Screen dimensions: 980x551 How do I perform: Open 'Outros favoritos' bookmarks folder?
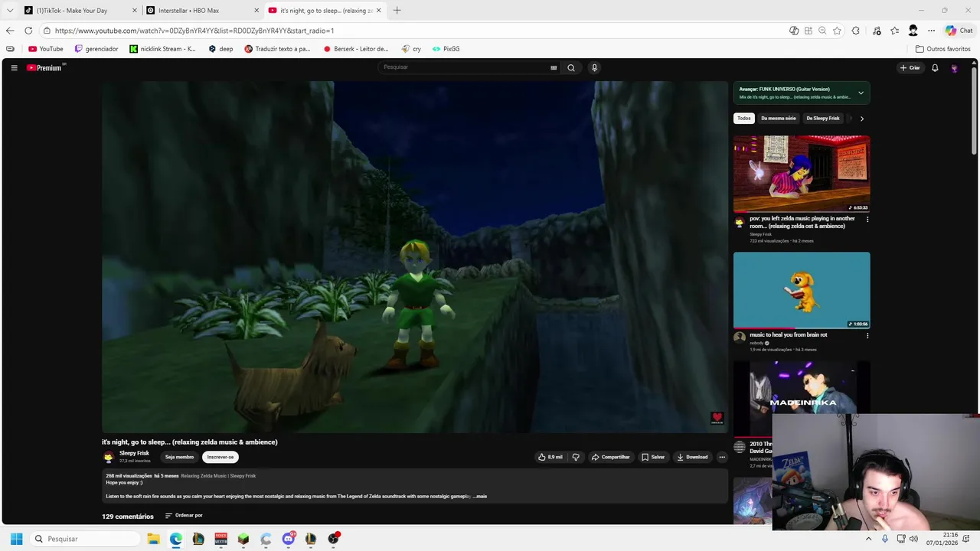[943, 49]
